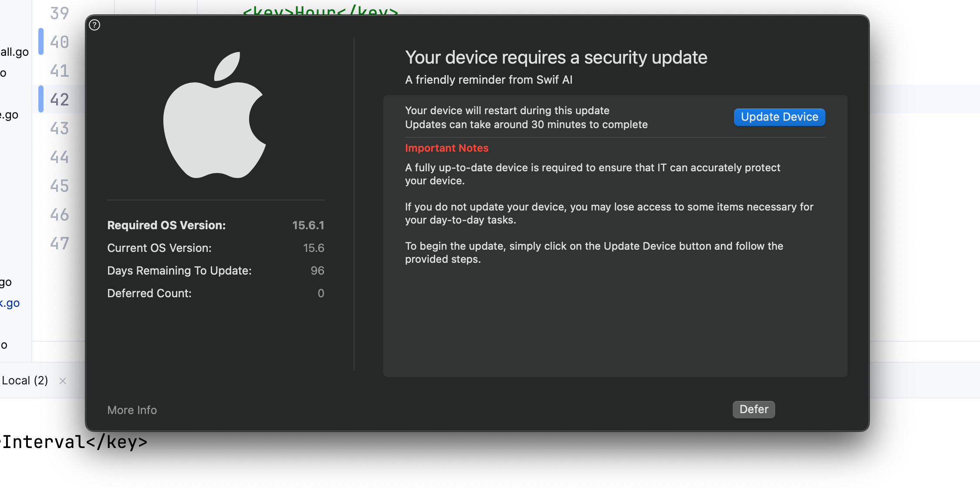Viewport: 980px width, 489px height.
Task: Postpone the update with the Defer button
Action: pyautogui.click(x=754, y=409)
